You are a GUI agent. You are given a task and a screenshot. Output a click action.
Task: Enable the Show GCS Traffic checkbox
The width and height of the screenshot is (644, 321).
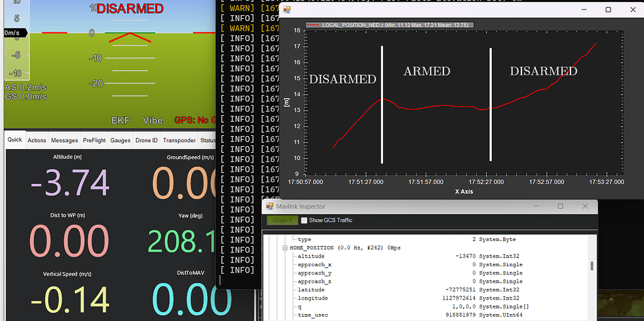click(304, 220)
